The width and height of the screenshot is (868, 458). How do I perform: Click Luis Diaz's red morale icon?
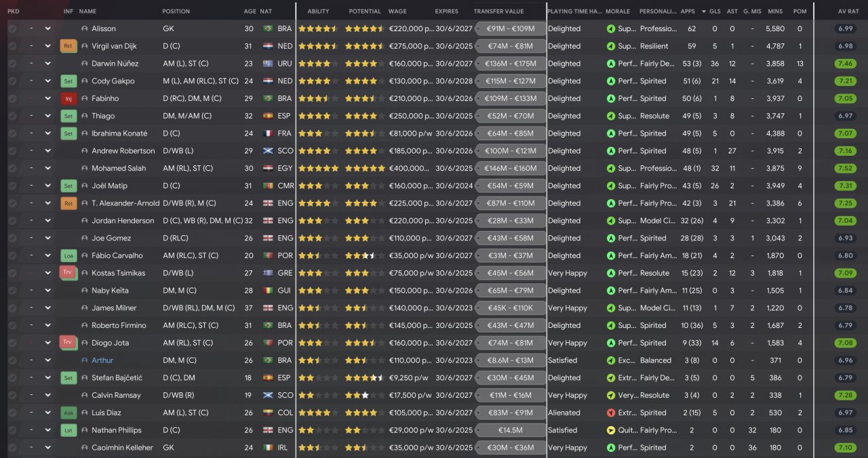610,413
